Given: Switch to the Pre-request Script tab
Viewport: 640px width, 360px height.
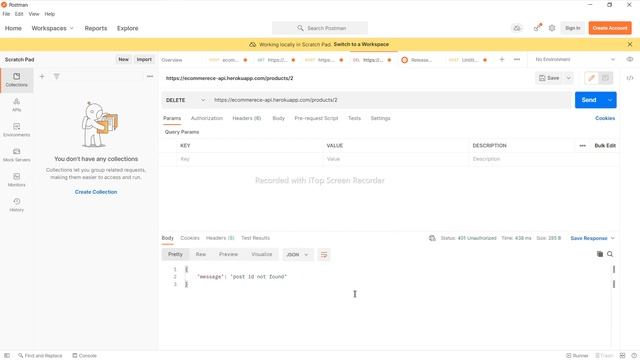Looking at the screenshot, I should click(316, 118).
